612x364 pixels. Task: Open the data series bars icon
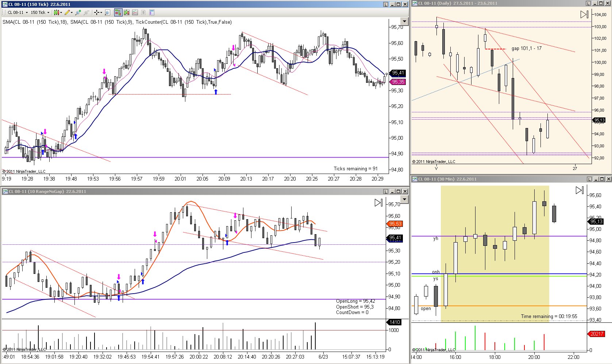[127, 12]
